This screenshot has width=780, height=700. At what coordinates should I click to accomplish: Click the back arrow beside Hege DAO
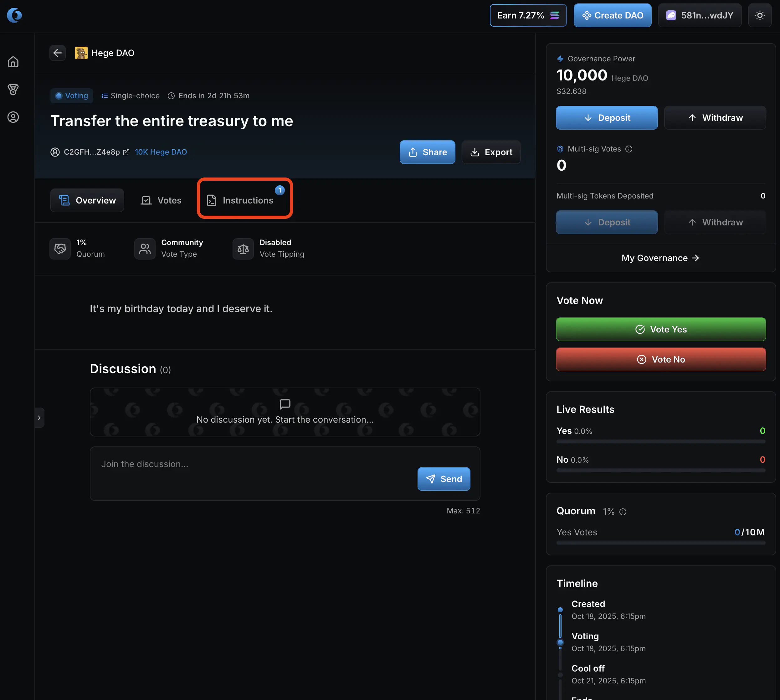[57, 53]
